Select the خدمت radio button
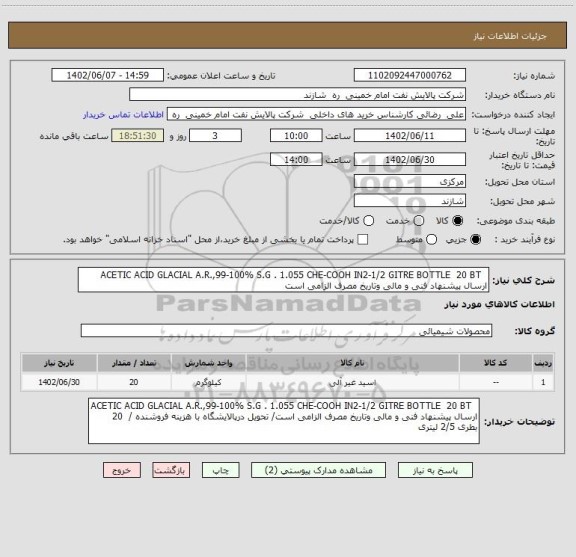The image size is (576, 557). click(419, 221)
